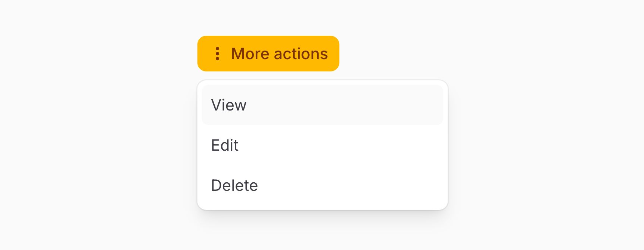Toggle the yellow More actions menu button
The height and width of the screenshot is (250, 644).
pos(268,54)
